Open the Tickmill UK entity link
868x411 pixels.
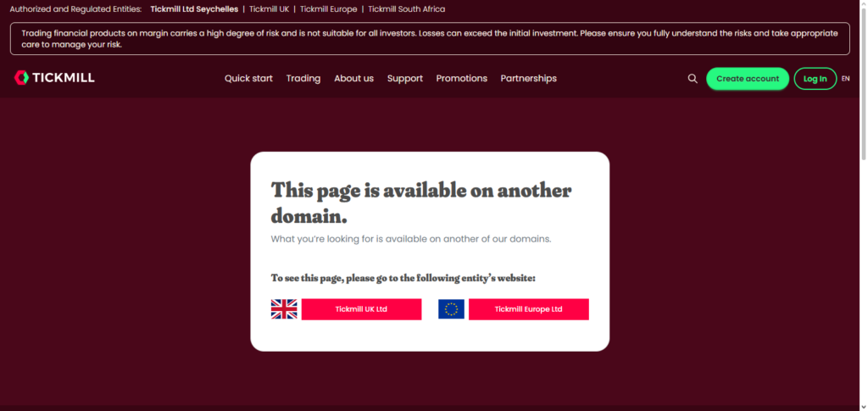pos(269,9)
